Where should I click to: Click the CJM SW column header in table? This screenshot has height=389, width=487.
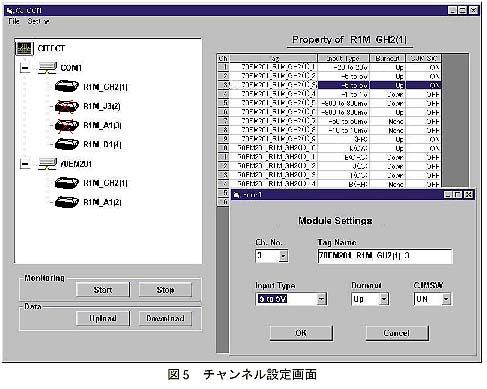click(x=424, y=58)
